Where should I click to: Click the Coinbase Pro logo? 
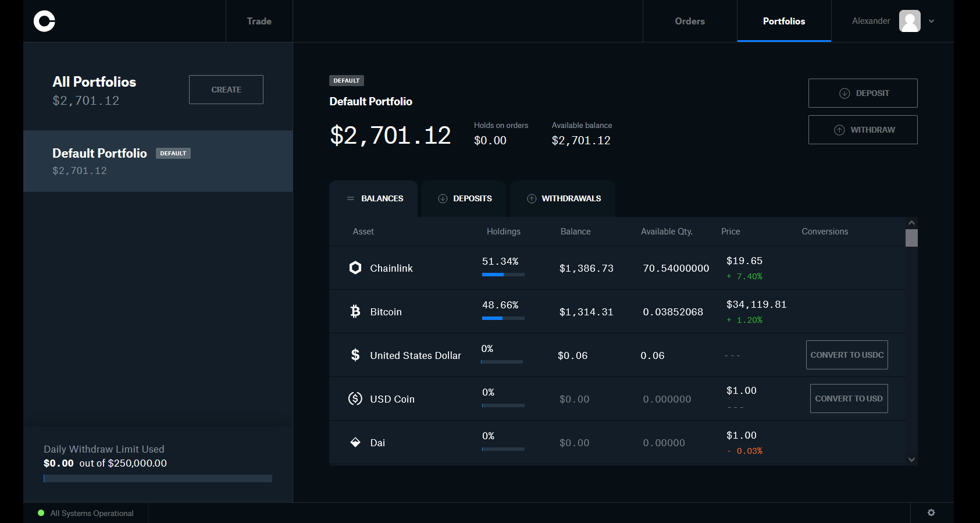(x=44, y=21)
